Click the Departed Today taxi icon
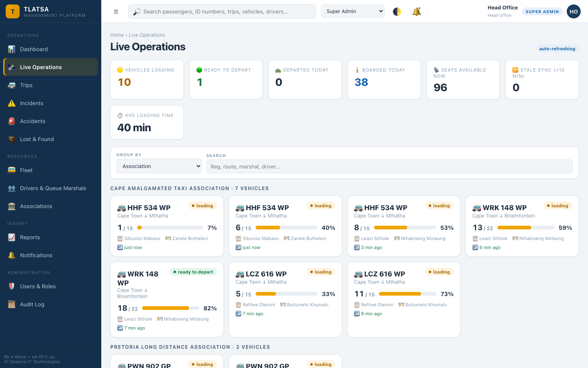588x368 pixels. [x=278, y=70]
